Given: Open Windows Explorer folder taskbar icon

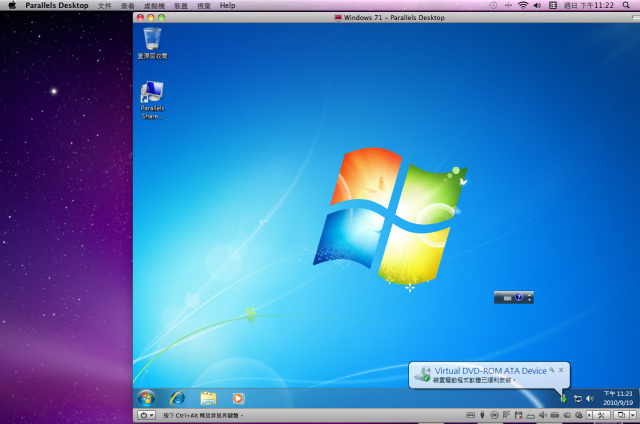Looking at the screenshot, I should coord(208,398).
